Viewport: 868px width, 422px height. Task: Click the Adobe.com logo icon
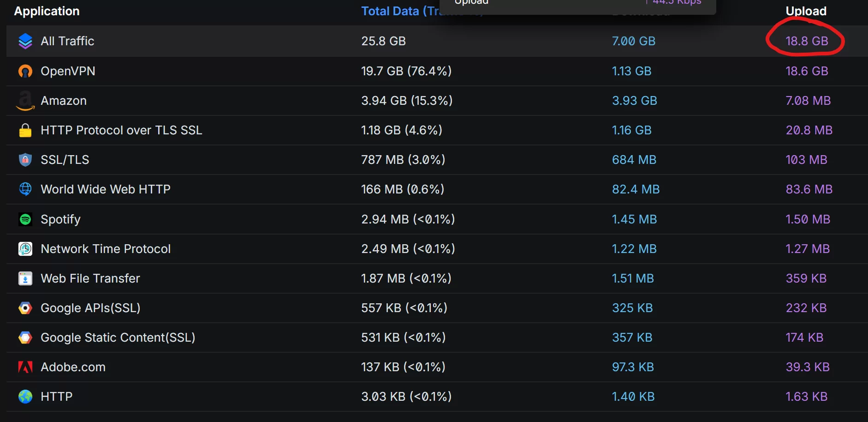point(25,367)
